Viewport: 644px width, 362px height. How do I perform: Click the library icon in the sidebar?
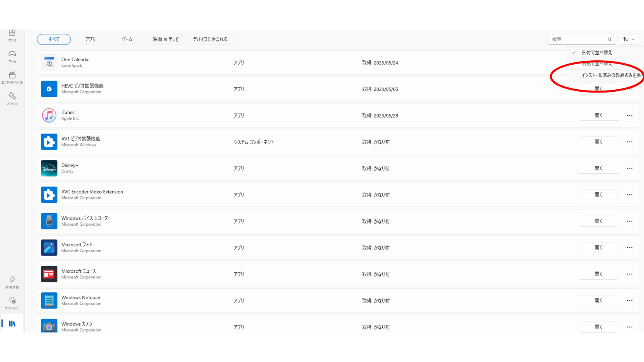(12, 324)
